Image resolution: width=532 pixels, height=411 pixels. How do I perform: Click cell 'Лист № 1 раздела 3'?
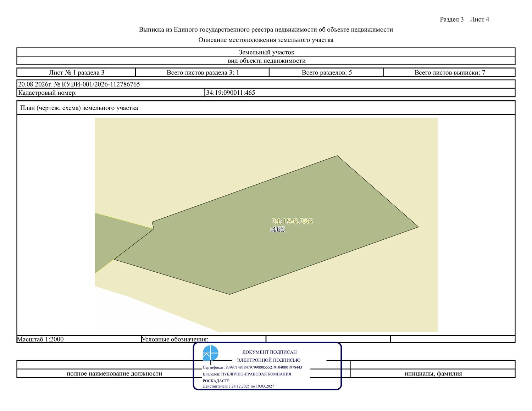coord(76,73)
